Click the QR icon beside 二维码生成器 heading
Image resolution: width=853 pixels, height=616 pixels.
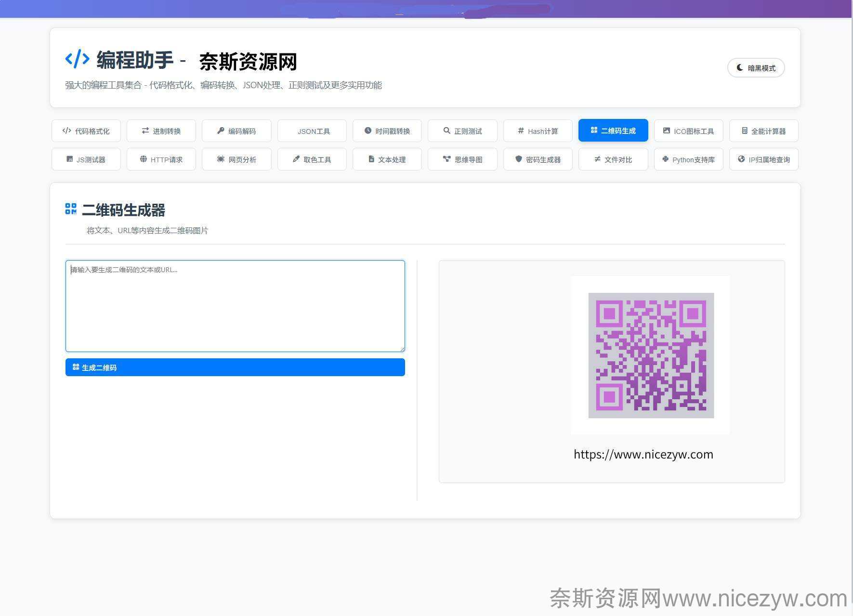pos(71,209)
